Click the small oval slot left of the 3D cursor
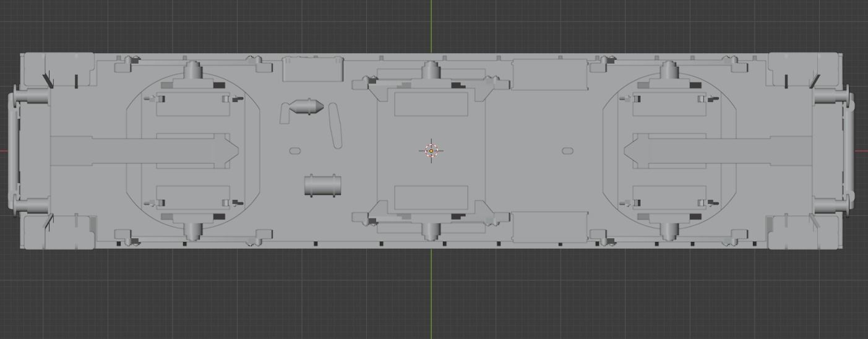The width and height of the screenshot is (868, 339). 294,150
